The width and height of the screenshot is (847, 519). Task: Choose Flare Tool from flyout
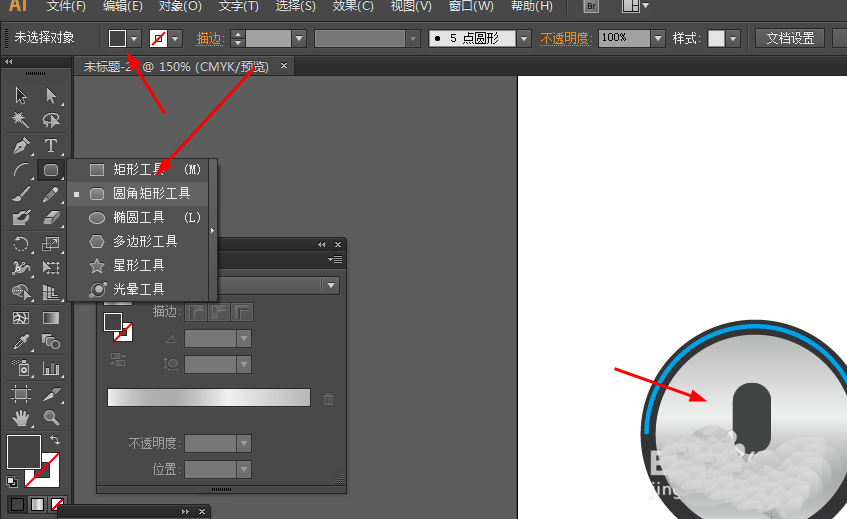click(139, 289)
